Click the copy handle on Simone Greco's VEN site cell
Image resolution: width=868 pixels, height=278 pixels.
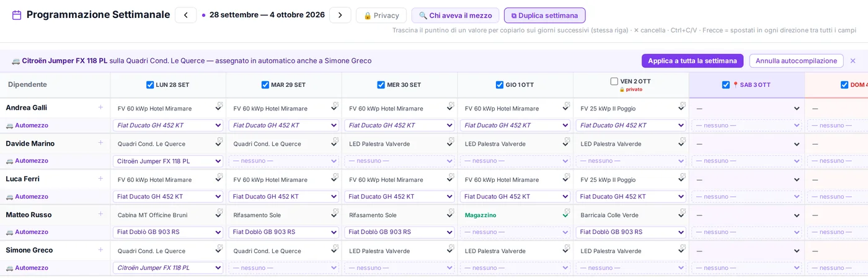point(683,247)
